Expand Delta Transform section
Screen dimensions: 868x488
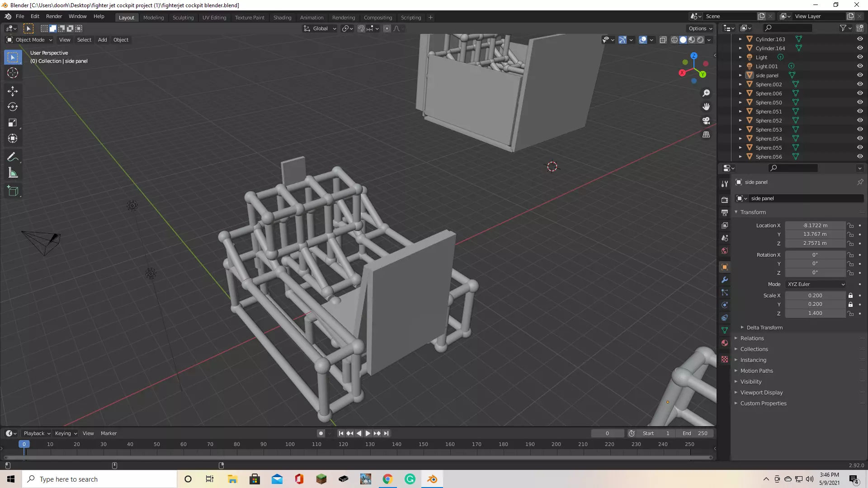tap(764, 328)
